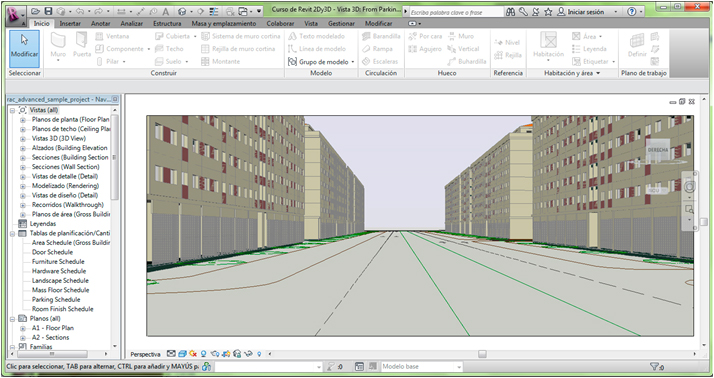This screenshot has width=714, height=378.
Task: Click the zoom region icon on navigation bar
Action: coord(689,209)
